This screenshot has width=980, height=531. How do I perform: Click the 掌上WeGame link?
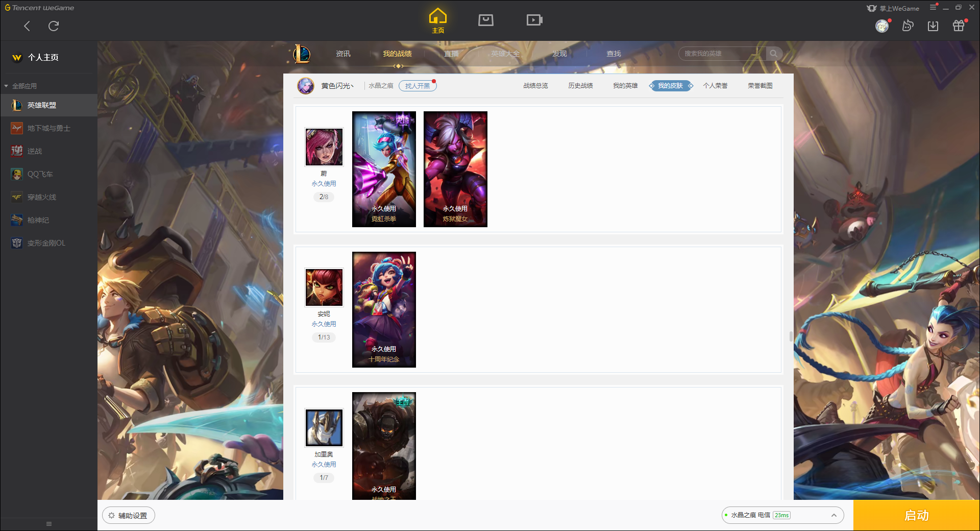click(x=893, y=8)
